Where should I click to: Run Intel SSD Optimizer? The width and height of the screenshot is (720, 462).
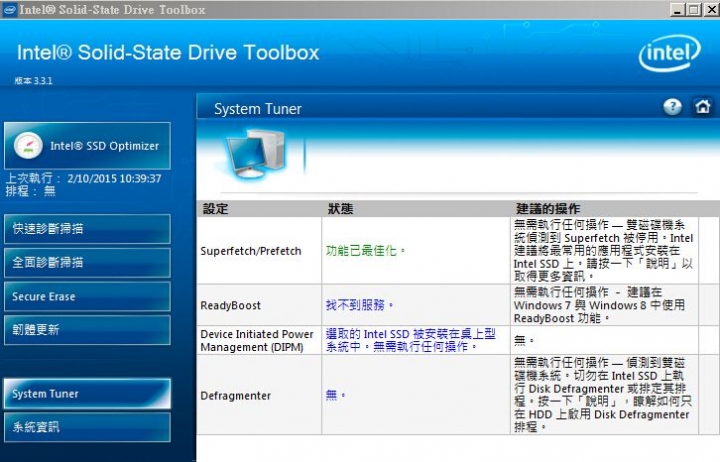pos(87,146)
